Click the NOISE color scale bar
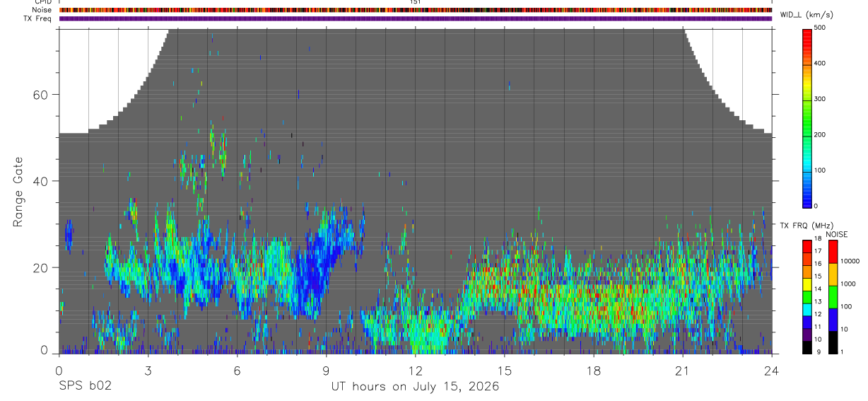The height and width of the screenshot is (401, 868). tap(833, 296)
